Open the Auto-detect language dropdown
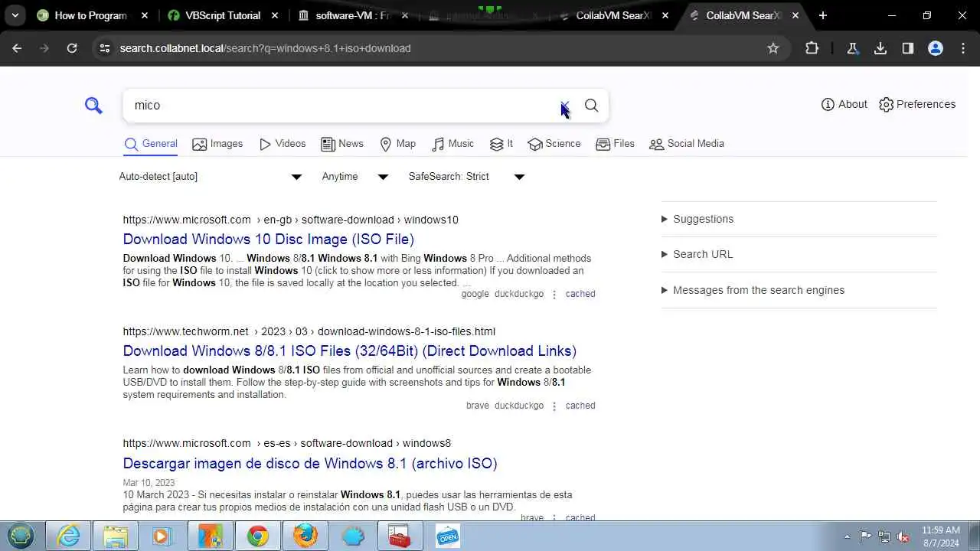This screenshot has width=980, height=551. [x=211, y=177]
